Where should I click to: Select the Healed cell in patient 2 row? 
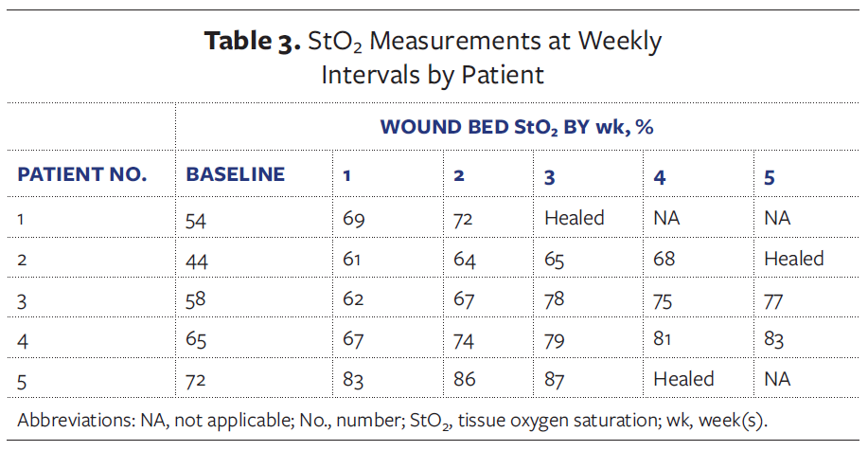pyautogui.click(x=794, y=258)
